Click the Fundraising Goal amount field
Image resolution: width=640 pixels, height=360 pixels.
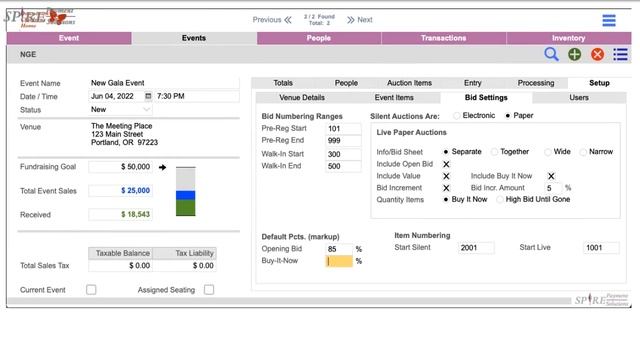coord(120,167)
